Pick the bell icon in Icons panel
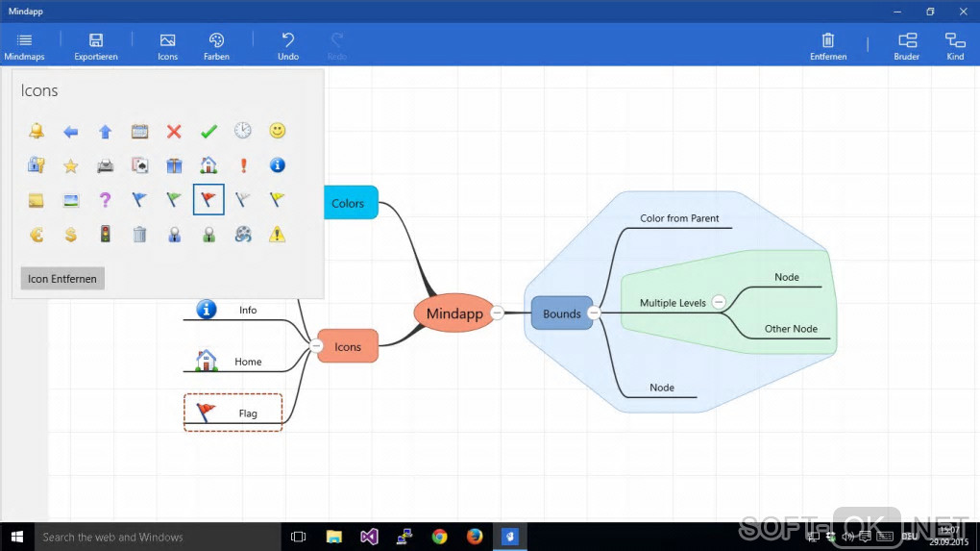 37,131
